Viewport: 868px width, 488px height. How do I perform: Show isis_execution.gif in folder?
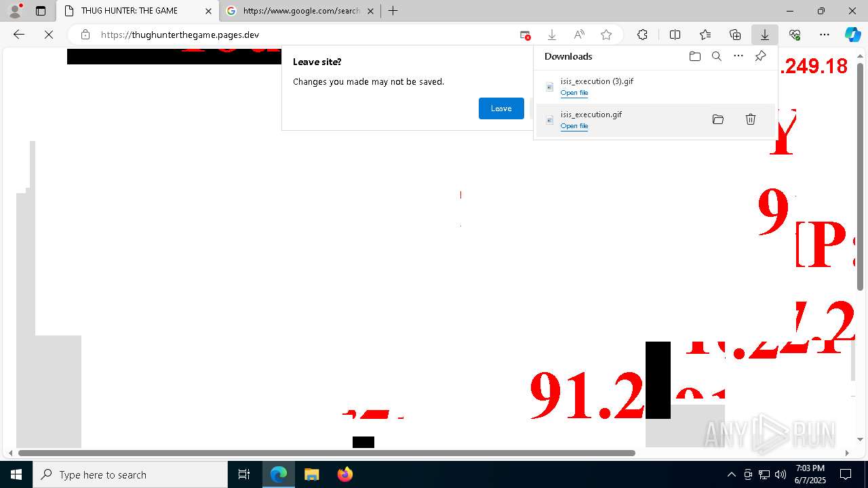point(718,119)
